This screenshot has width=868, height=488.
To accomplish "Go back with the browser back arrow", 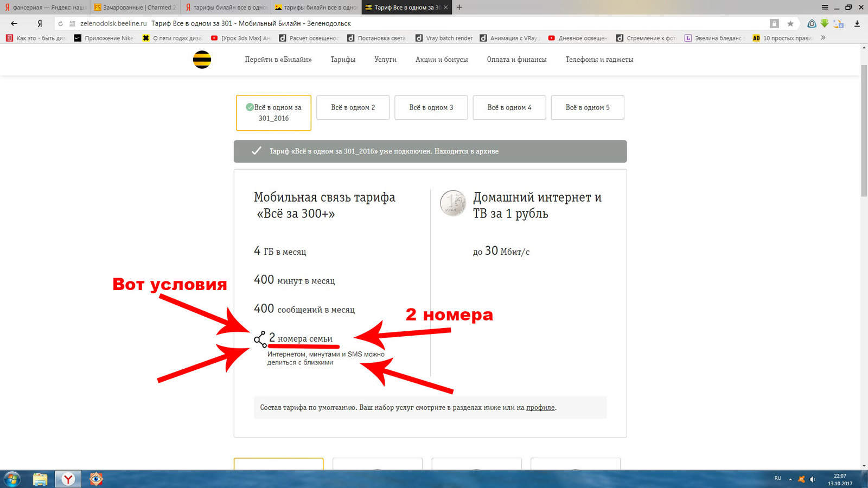I will pos(14,23).
